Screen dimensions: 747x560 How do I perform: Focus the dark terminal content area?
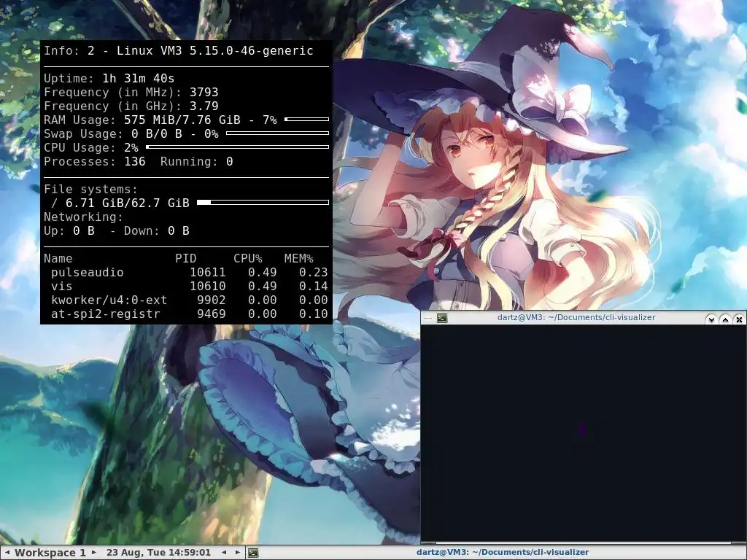pyautogui.click(x=583, y=433)
